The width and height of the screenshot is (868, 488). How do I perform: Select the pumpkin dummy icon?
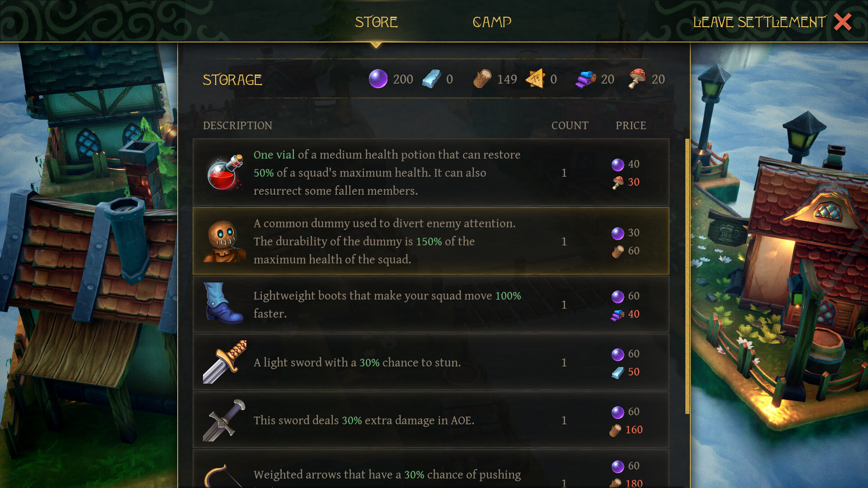(x=224, y=241)
